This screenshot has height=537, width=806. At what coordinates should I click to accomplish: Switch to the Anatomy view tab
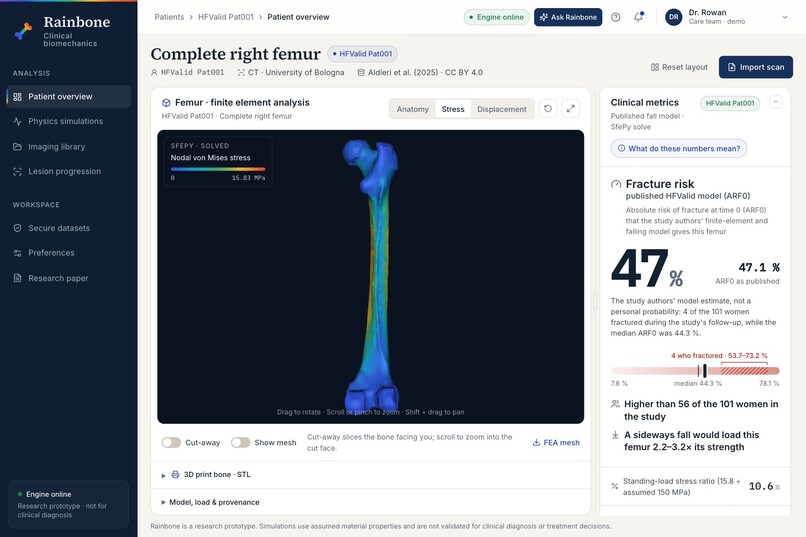[x=413, y=109]
